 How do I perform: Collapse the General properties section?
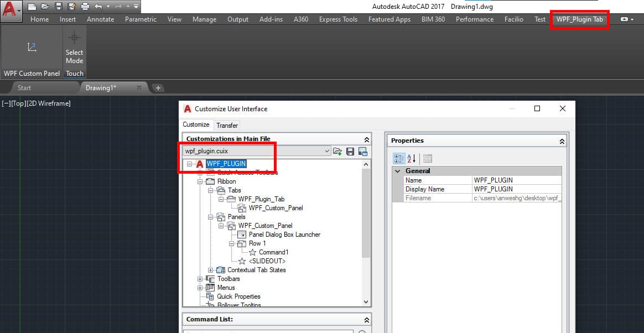398,171
